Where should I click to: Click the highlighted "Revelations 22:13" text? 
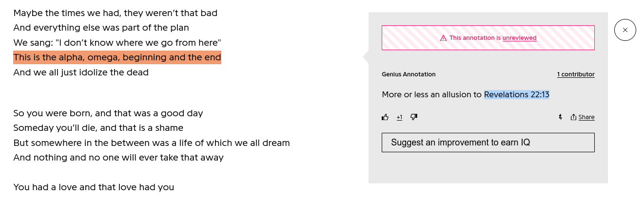coord(516,94)
